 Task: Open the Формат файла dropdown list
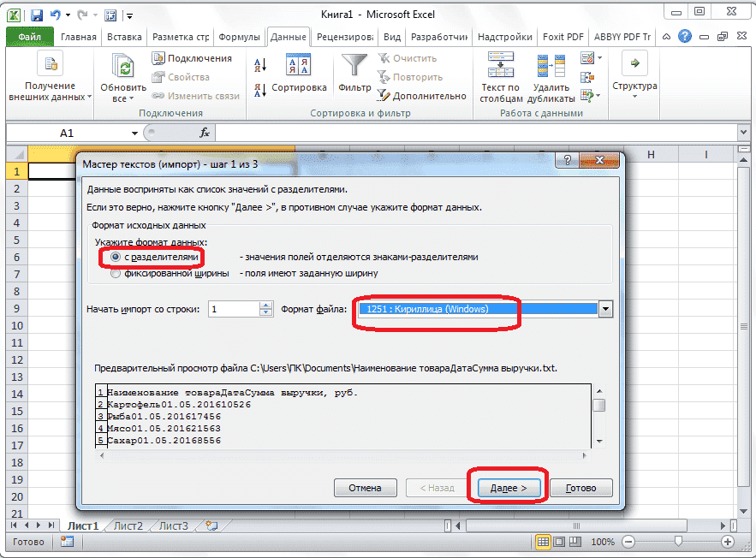click(x=606, y=309)
